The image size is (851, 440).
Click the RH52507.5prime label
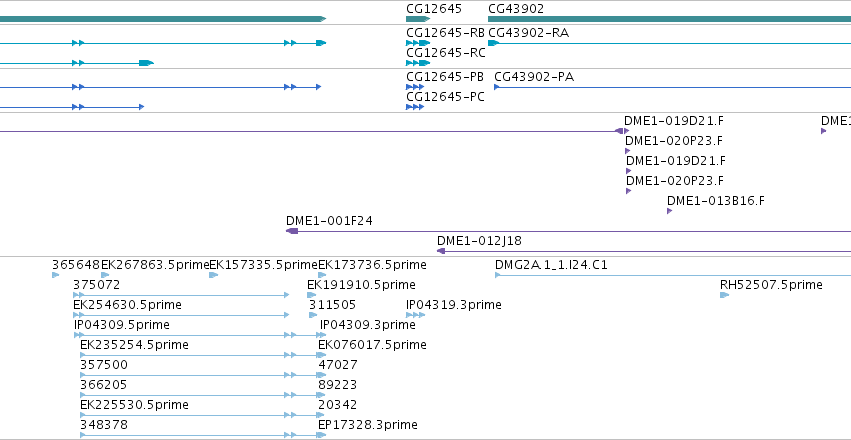tap(771, 285)
